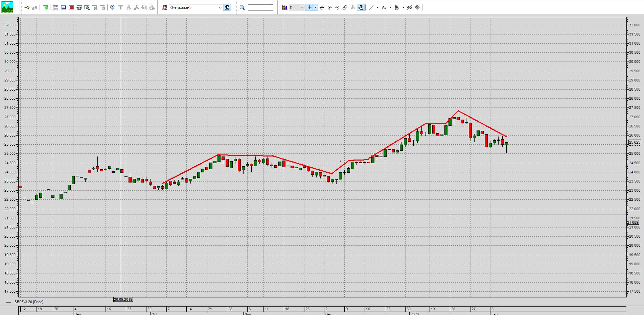Select the ruler measure tool
The width and height of the screenshot is (644, 315).
click(345, 7)
